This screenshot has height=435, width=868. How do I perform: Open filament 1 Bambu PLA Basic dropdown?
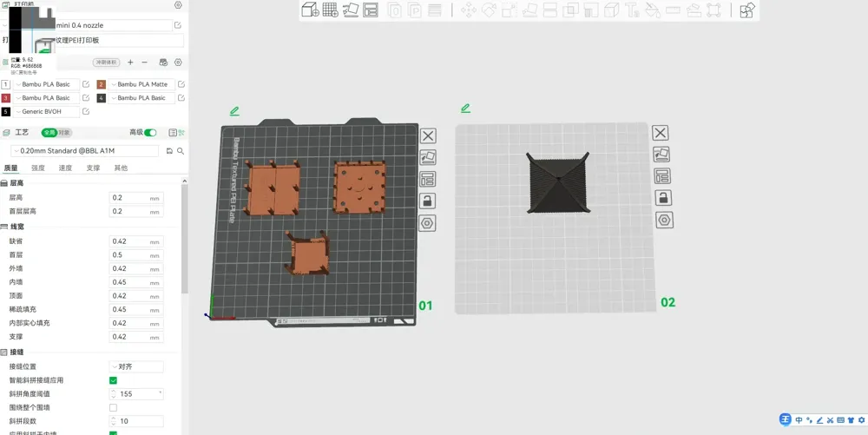tap(46, 85)
